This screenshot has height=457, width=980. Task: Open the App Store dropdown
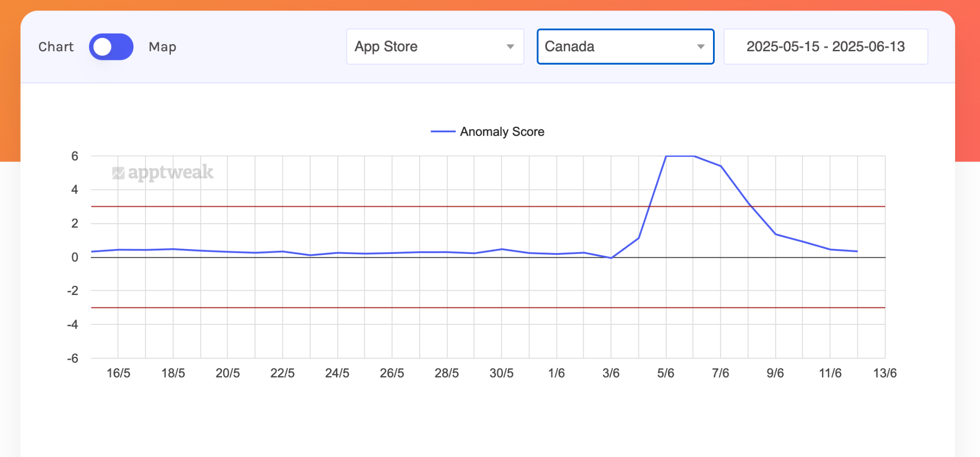435,46
